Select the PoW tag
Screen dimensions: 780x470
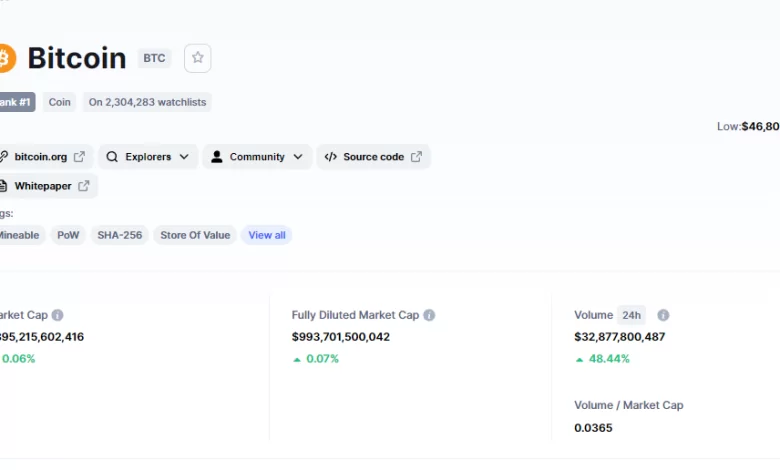tap(68, 235)
